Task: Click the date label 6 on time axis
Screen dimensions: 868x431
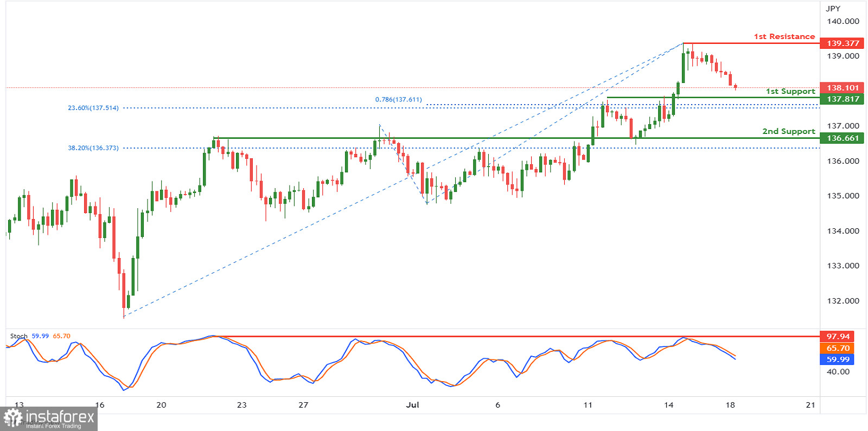Action: tap(497, 405)
